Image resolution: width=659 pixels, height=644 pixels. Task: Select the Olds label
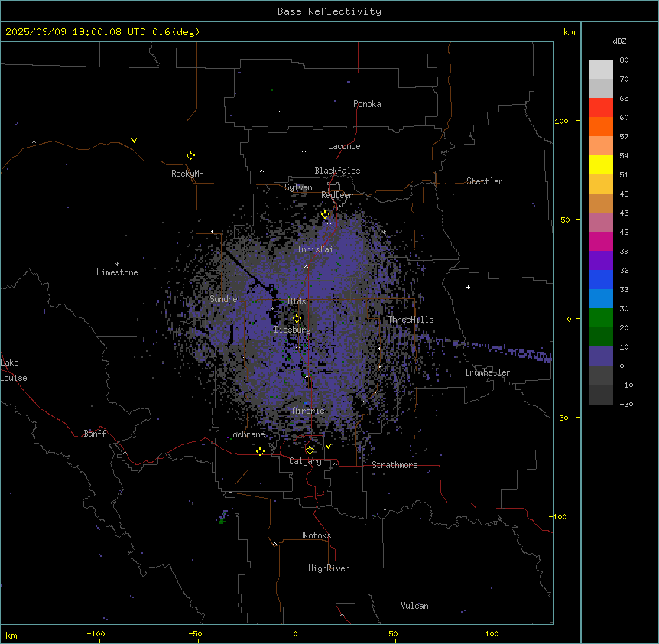(x=297, y=301)
